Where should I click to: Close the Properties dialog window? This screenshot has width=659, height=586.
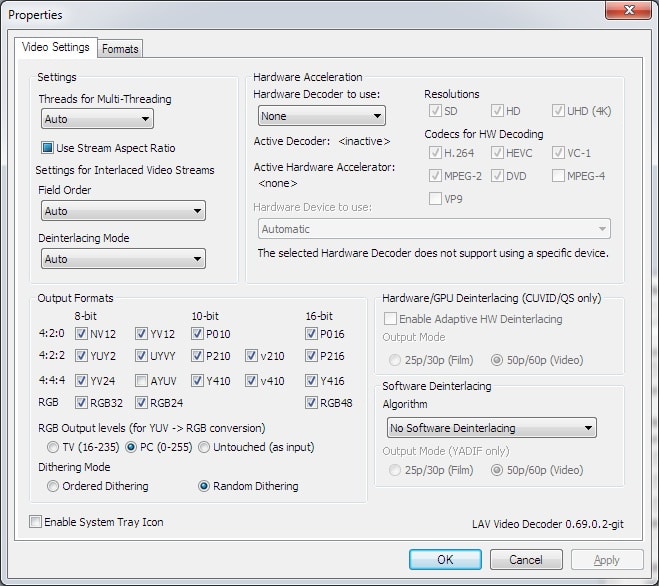click(626, 12)
